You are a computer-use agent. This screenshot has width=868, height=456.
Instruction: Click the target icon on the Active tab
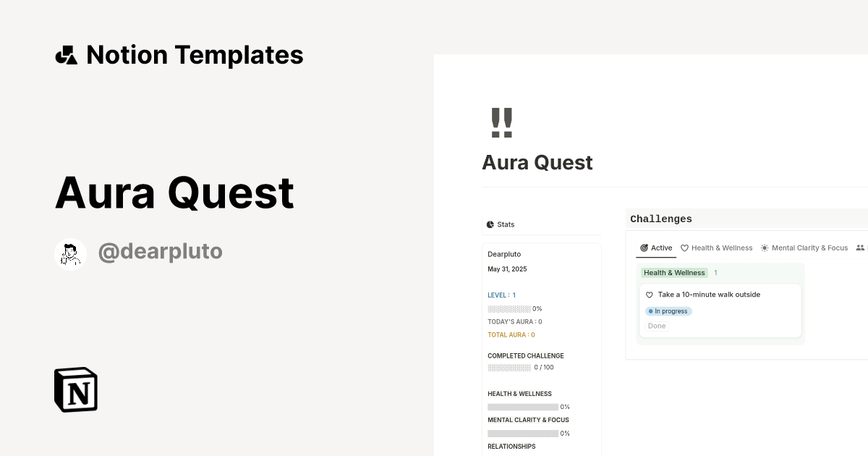(643, 248)
